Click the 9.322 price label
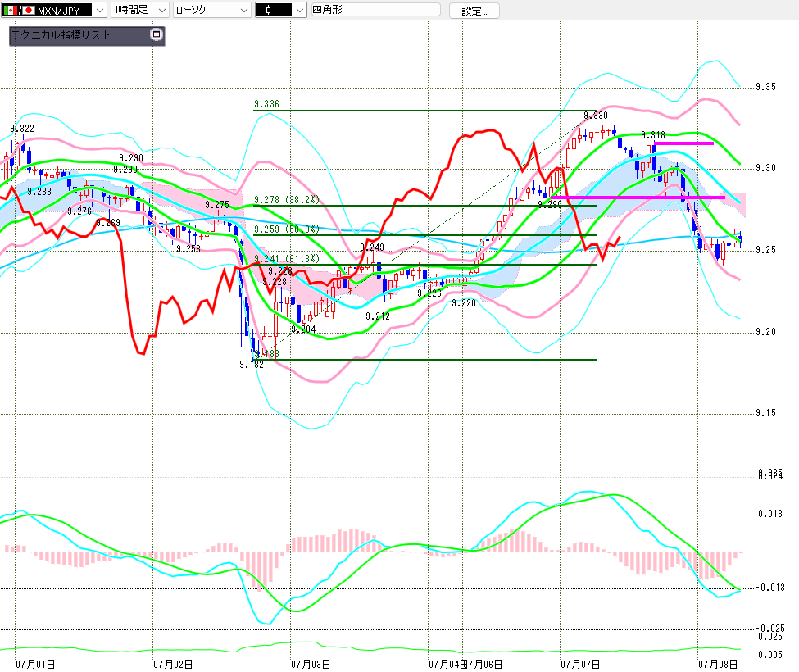This screenshot has height=672, width=799. (22, 129)
